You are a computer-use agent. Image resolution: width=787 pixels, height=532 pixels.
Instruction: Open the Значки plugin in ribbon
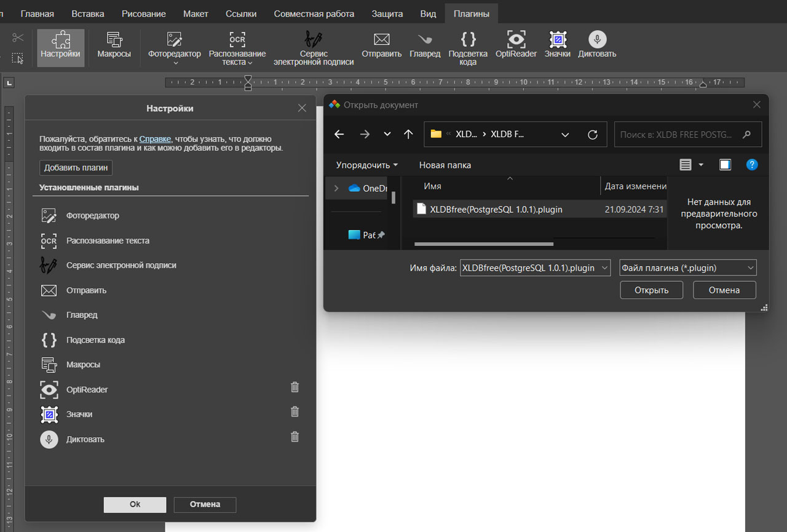557,45
